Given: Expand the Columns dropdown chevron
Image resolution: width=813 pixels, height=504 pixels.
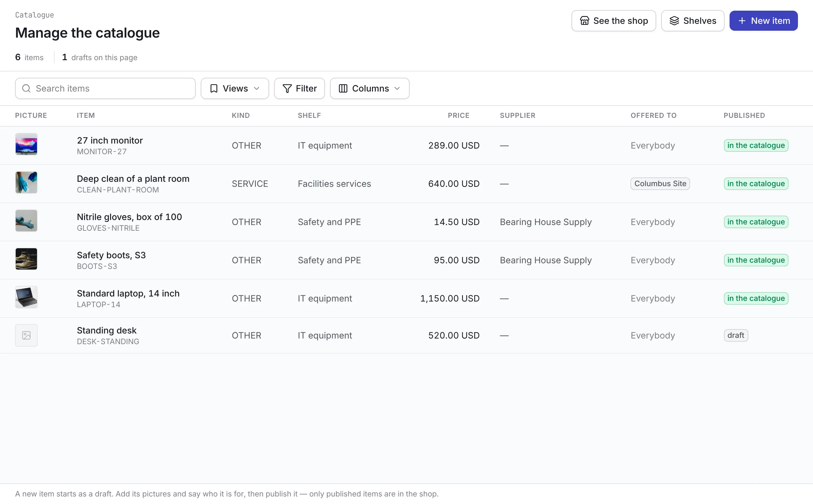Looking at the screenshot, I should click(397, 88).
